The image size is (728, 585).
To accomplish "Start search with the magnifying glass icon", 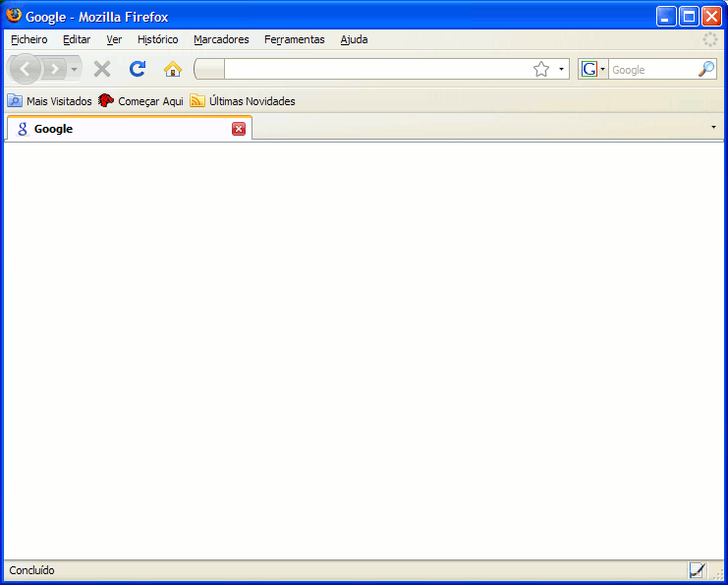I will (706, 69).
